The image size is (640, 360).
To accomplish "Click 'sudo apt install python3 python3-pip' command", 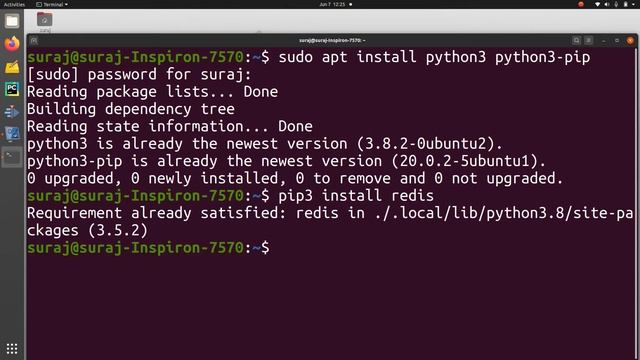I will [434, 58].
